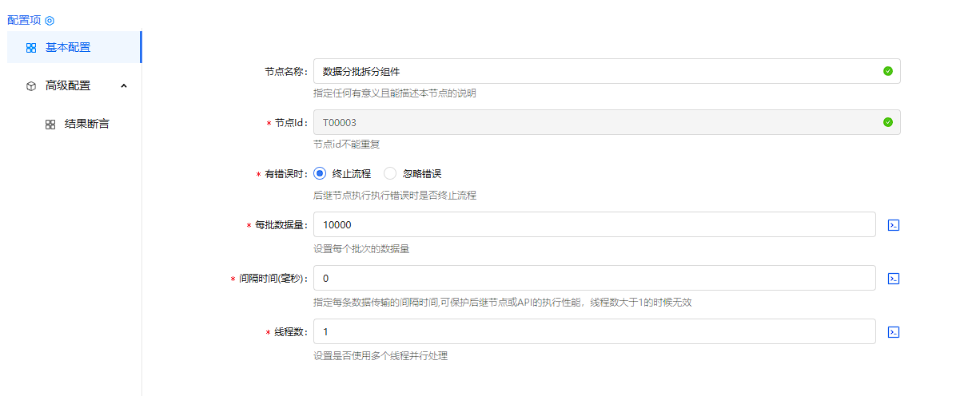Click the grid icon next to 结果断言
Screen dimensions: 980x396
(50, 125)
